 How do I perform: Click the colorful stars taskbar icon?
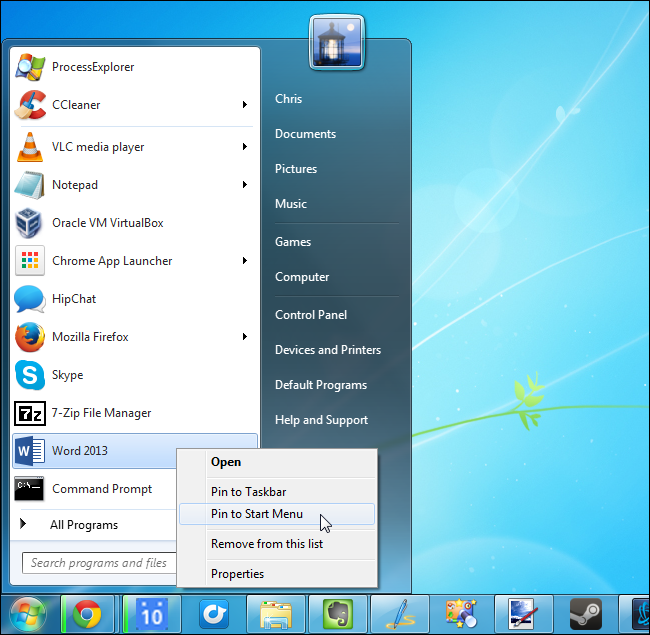(461, 615)
